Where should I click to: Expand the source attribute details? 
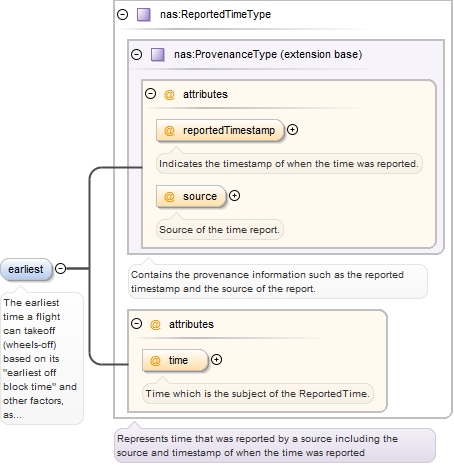tap(234, 196)
